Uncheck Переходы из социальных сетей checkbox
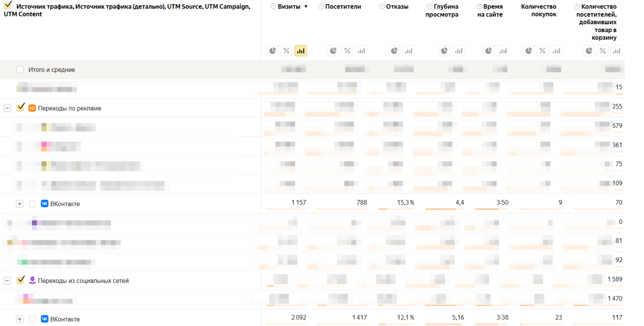Image resolution: width=644 pixels, height=326 pixels. pyautogui.click(x=21, y=280)
